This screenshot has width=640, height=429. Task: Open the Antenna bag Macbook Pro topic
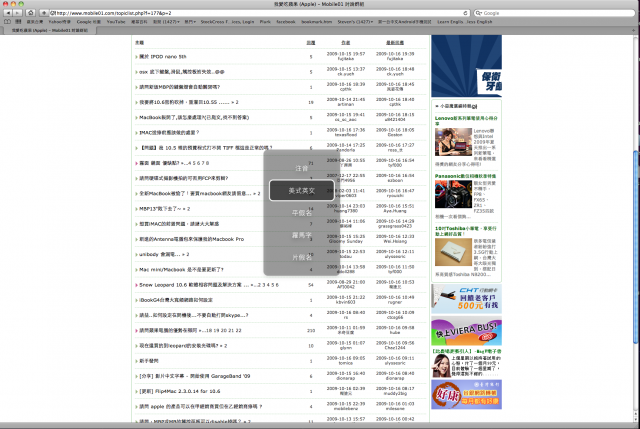tap(191, 239)
